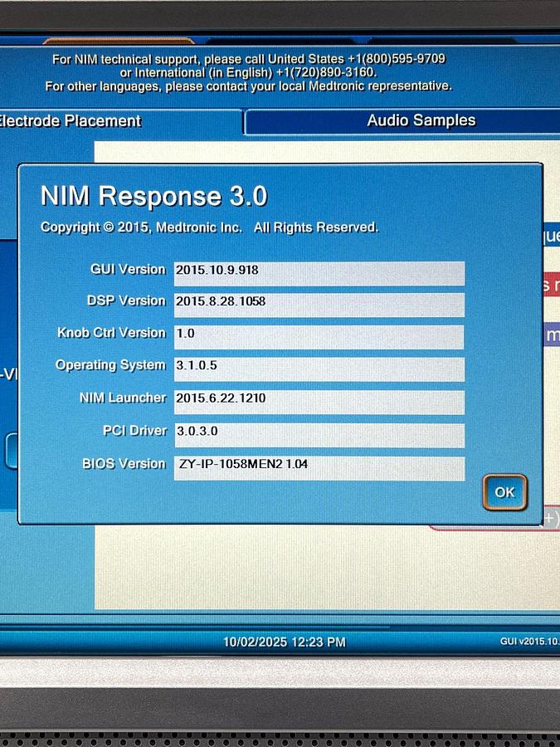The height and width of the screenshot is (747, 560).
Task: Click the local Medtronic representative line
Action: click(248, 86)
